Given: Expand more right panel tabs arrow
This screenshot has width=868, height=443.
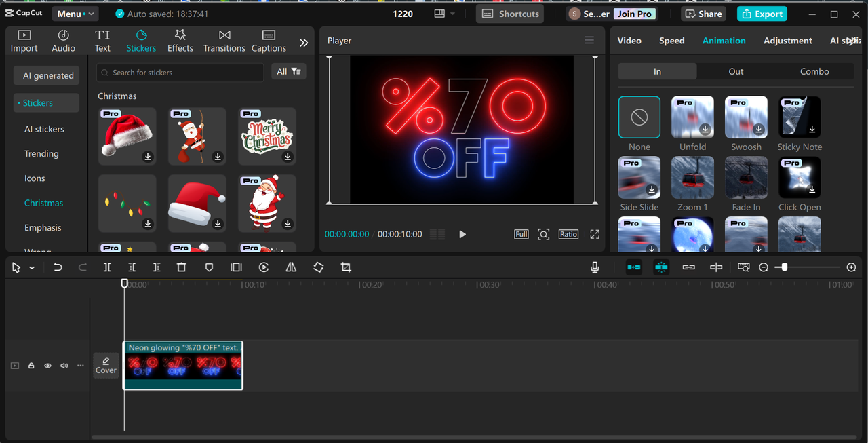Looking at the screenshot, I should (x=853, y=41).
